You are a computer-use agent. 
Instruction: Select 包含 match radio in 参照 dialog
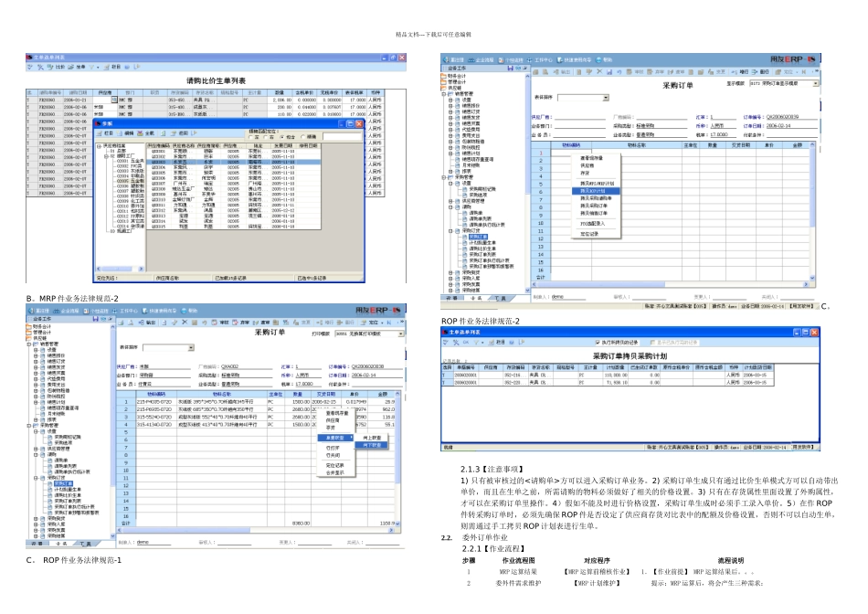(x=281, y=137)
